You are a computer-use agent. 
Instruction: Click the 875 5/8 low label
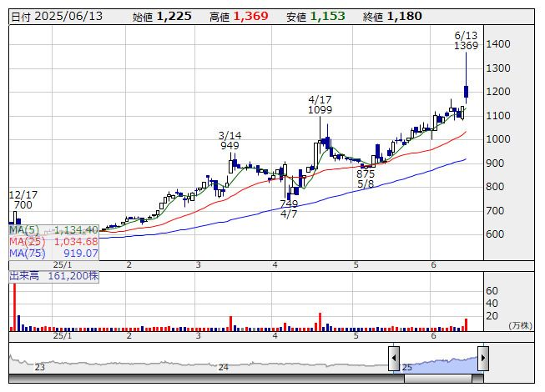coord(366,178)
